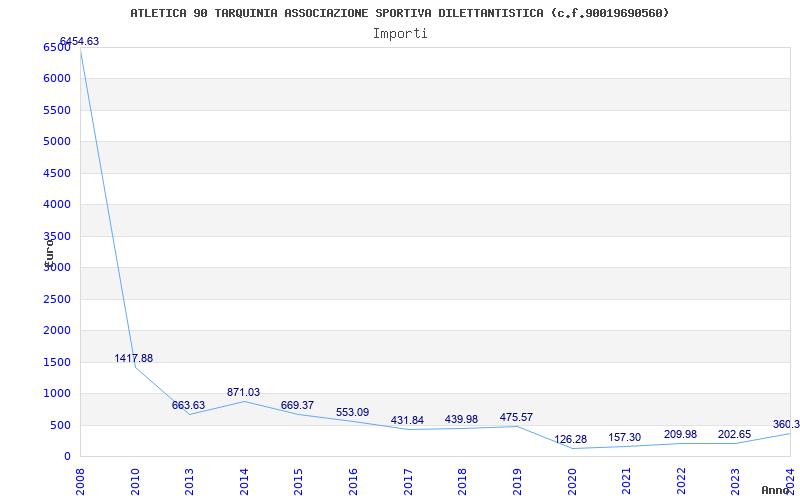800x500 pixels.
Task: Click the 669.37 data label
Action: click(x=298, y=405)
